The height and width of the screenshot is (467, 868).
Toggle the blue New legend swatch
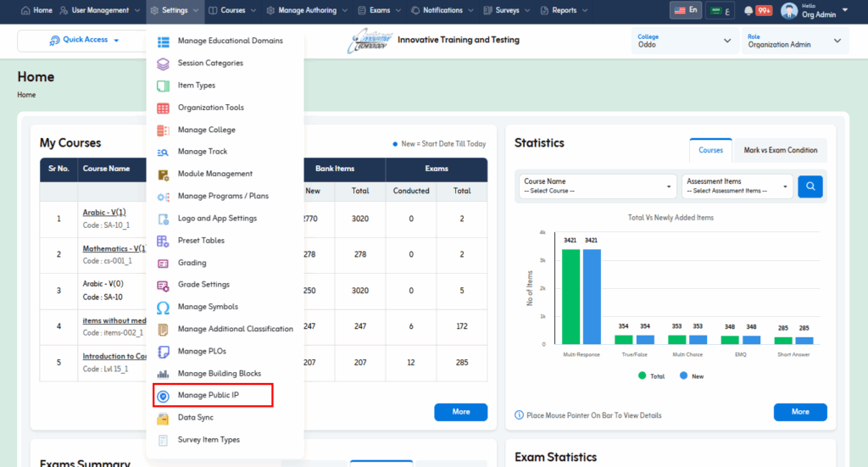pos(683,375)
